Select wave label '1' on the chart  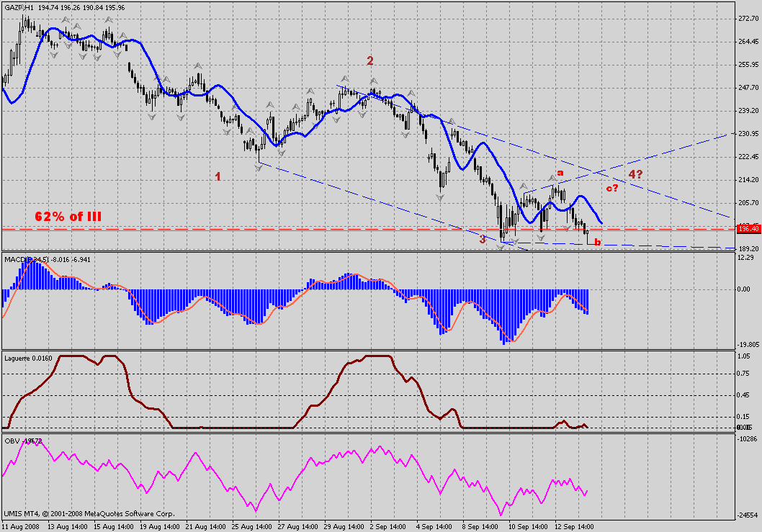pyautogui.click(x=218, y=176)
